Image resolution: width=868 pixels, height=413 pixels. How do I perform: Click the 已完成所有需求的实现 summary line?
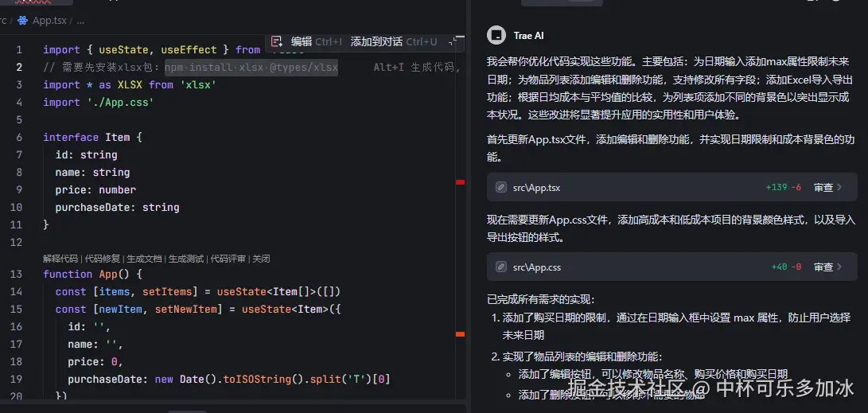point(541,299)
